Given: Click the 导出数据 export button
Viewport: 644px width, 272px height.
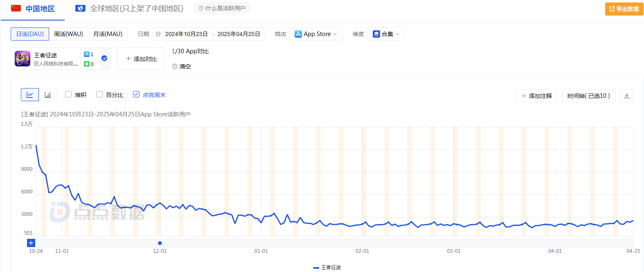Looking at the screenshot, I should 624,9.
